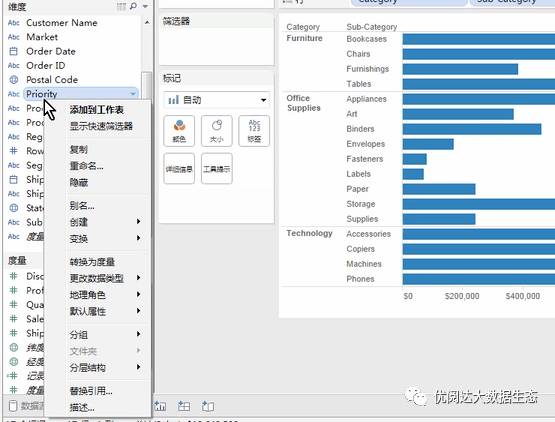Screen dimensions: 555x422
Task: Select the Customer Name dimension
Action: tap(62, 23)
